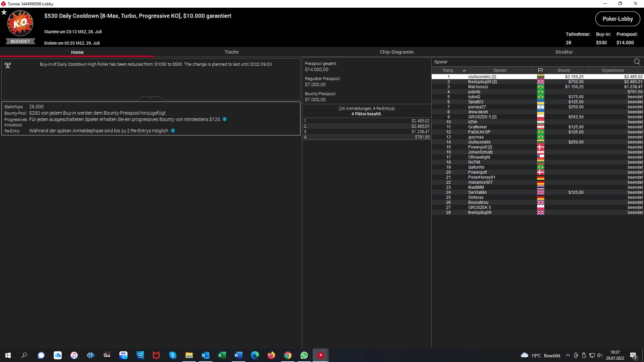
Task: Select player row Bounatirou
Action: [x=538, y=202]
